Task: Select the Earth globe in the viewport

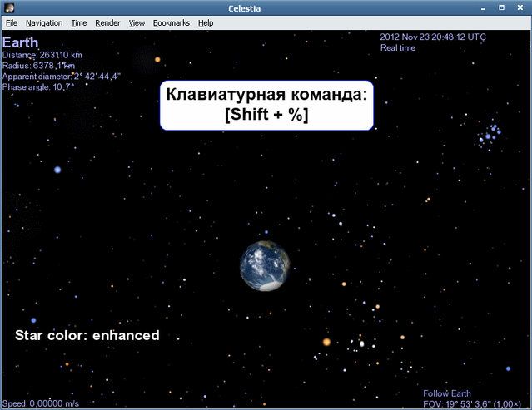Action: tap(266, 266)
